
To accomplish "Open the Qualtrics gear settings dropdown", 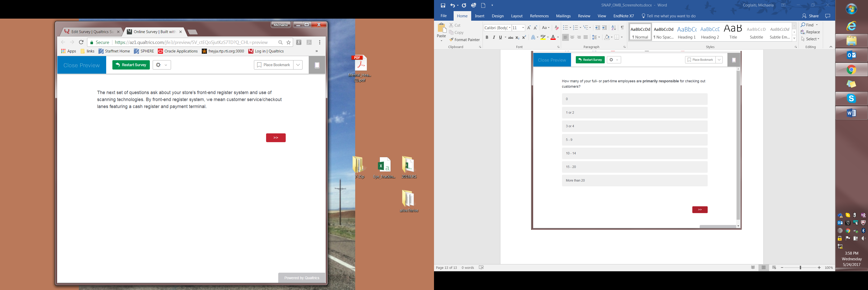I will click(162, 65).
